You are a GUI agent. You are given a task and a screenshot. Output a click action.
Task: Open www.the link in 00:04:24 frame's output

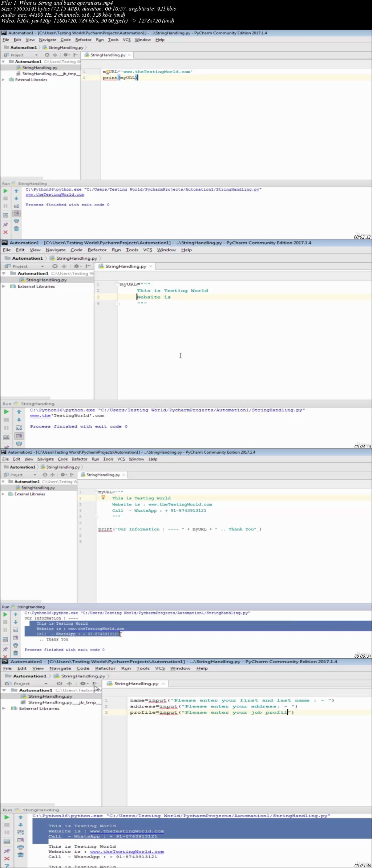(40, 415)
